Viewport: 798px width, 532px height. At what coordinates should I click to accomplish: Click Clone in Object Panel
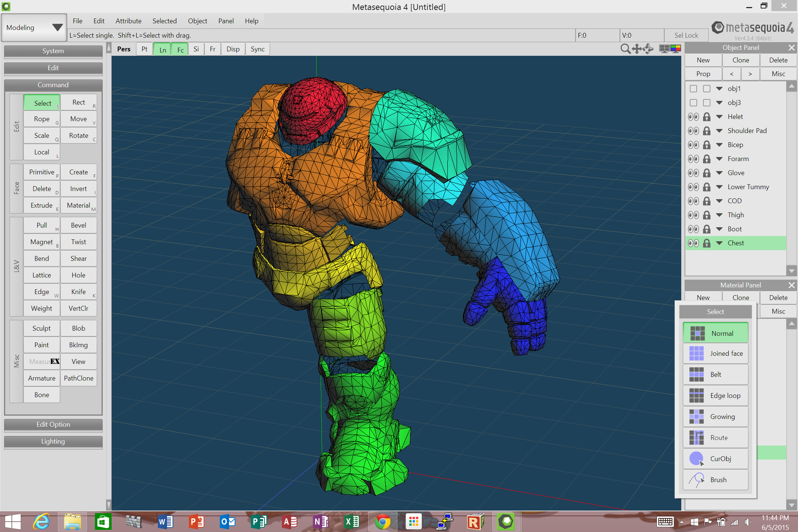coord(741,60)
